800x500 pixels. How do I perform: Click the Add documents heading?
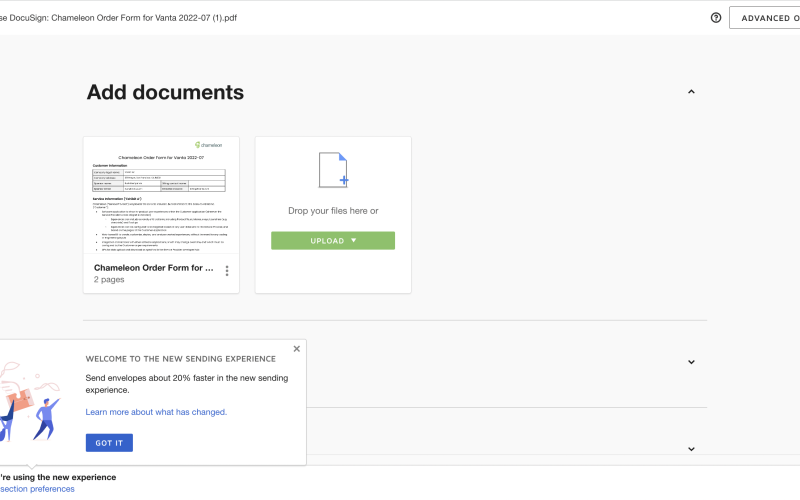tap(165, 92)
